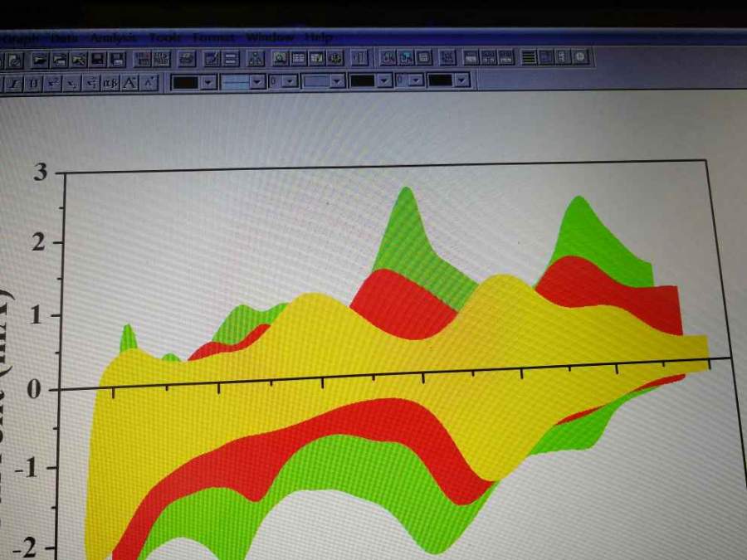Apply Italic text formatting
Screen dimensions: 747x560
click(14, 85)
